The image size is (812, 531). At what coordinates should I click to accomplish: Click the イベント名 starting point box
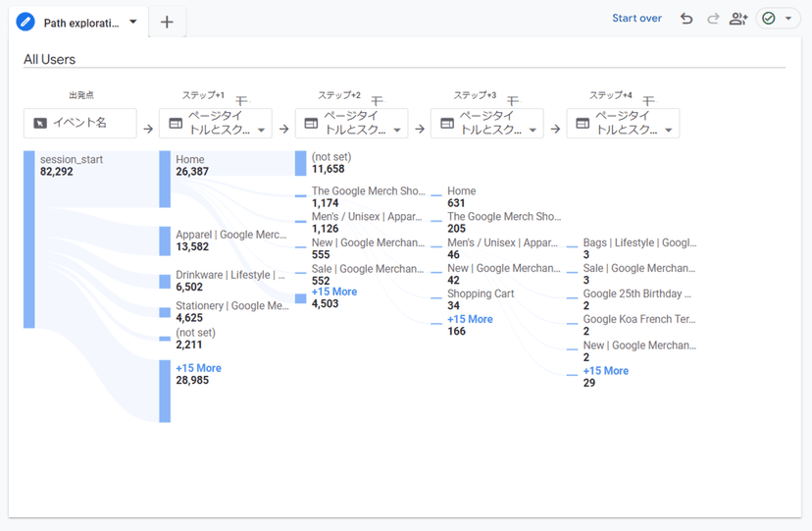click(x=80, y=123)
